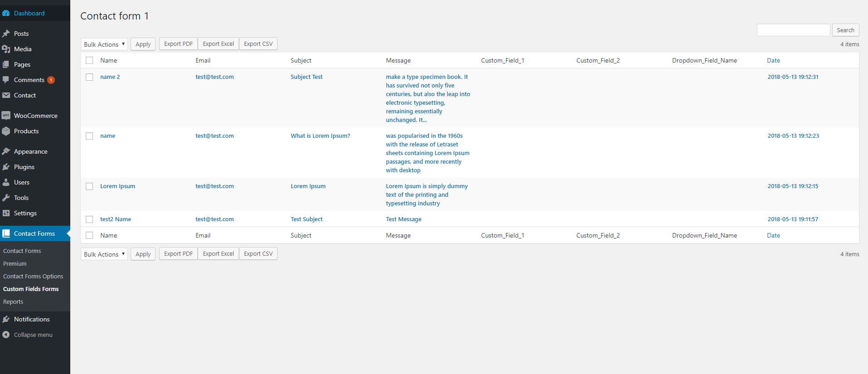This screenshot has width=868, height=374.
Task: Select the checkbox for 'Lorem Ipsum' row
Action: pyautogui.click(x=89, y=186)
